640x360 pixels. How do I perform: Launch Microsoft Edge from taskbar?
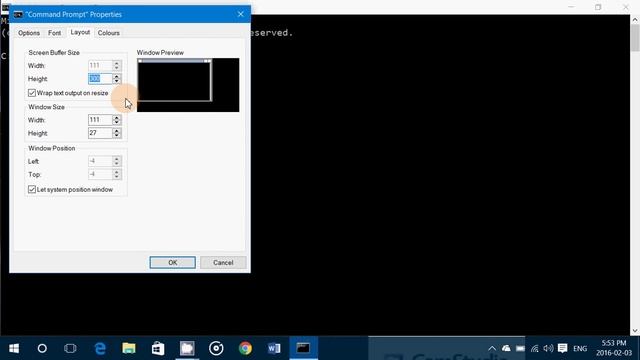click(x=100, y=348)
